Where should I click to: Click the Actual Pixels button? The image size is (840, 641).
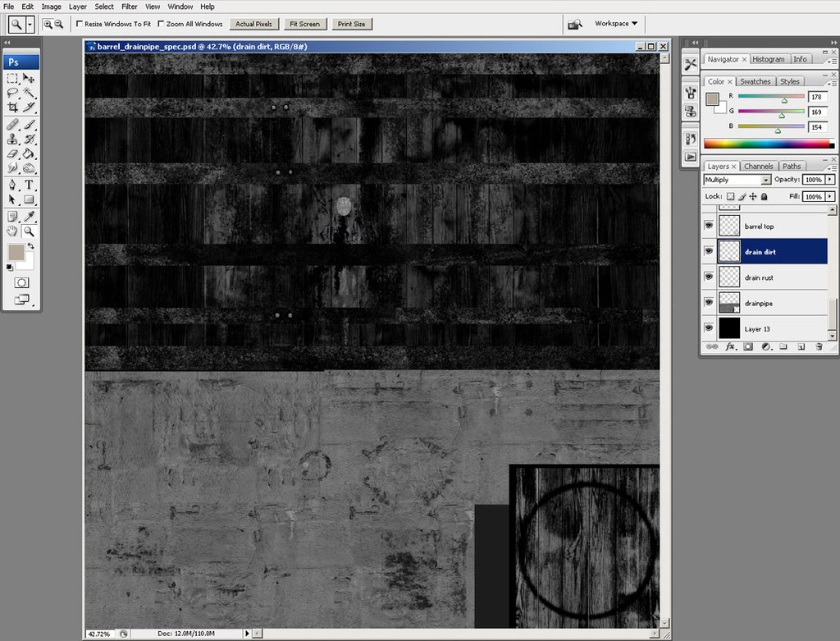(x=253, y=24)
